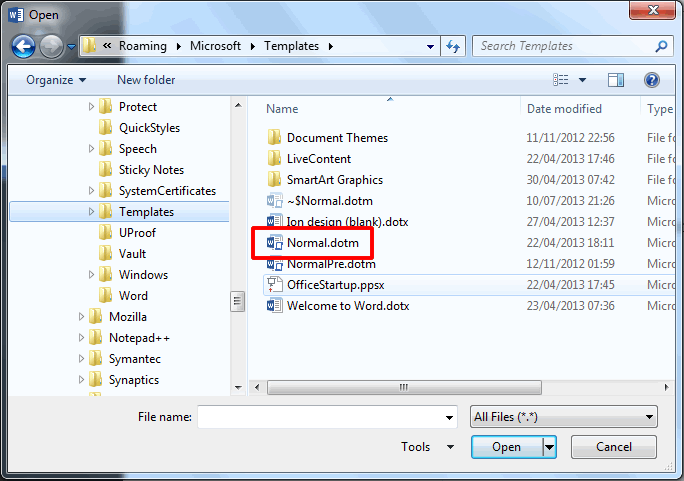This screenshot has height=481, width=684.
Task: Select Microsoft in the address breadcrumb
Action: point(215,46)
